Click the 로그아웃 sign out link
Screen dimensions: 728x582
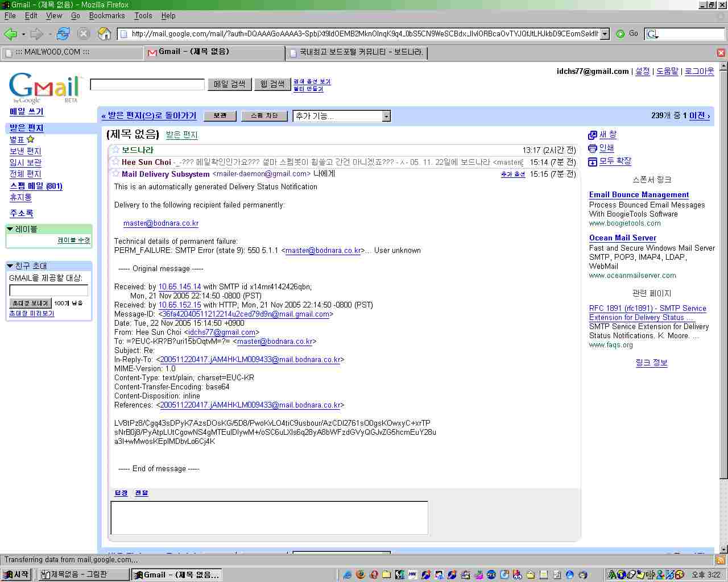[700, 71]
